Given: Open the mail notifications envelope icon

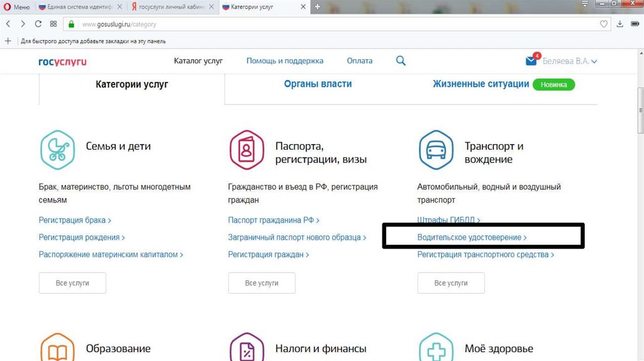Looking at the screenshot, I should point(531,61).
